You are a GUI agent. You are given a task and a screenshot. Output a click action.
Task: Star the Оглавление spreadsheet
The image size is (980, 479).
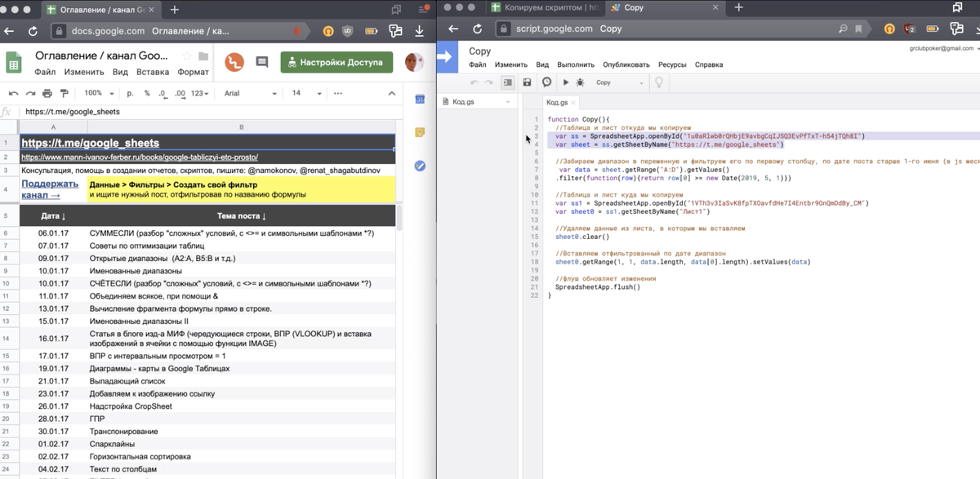[x=186, y=56]
